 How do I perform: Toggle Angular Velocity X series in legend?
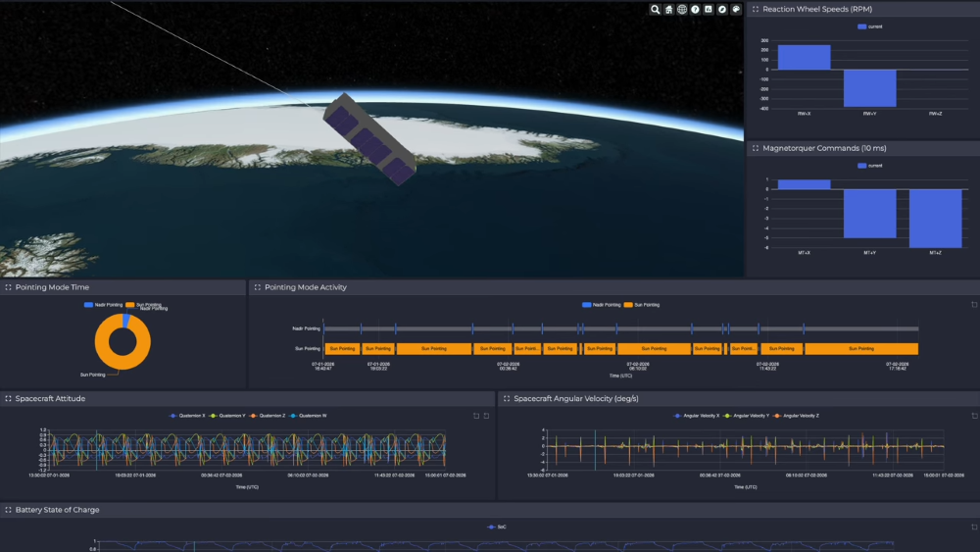coord(697,416)
